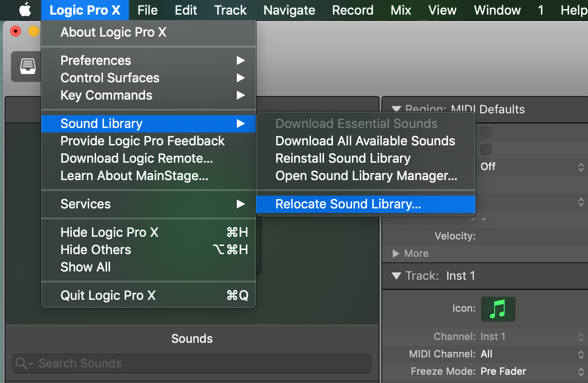
Task: Expand the Services submenu
Action: click(x=149, y=204)
